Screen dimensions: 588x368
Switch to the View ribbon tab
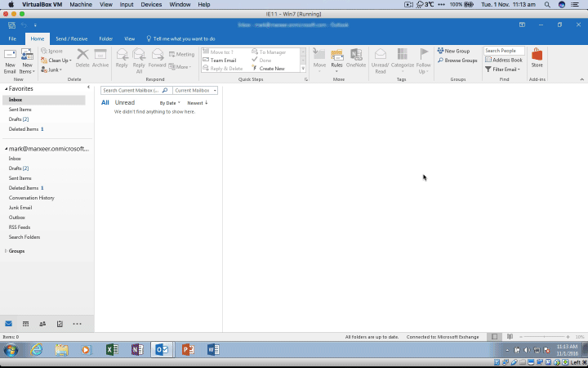point(129,38)
